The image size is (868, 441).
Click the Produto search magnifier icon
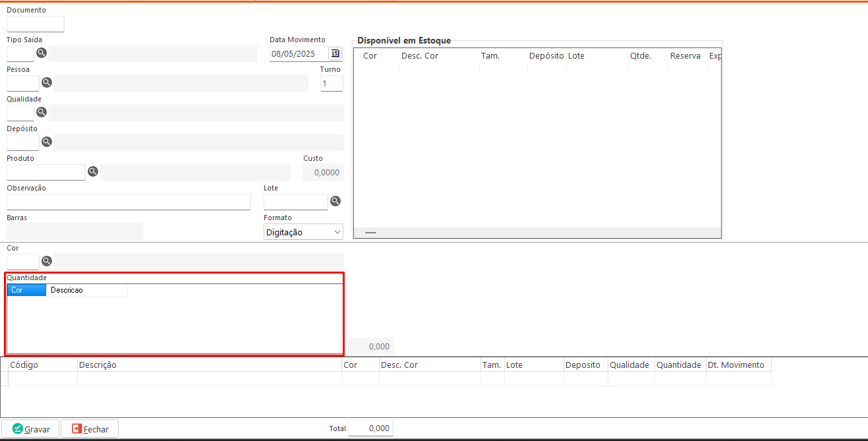pyautogui.click(x=93, y=171)
